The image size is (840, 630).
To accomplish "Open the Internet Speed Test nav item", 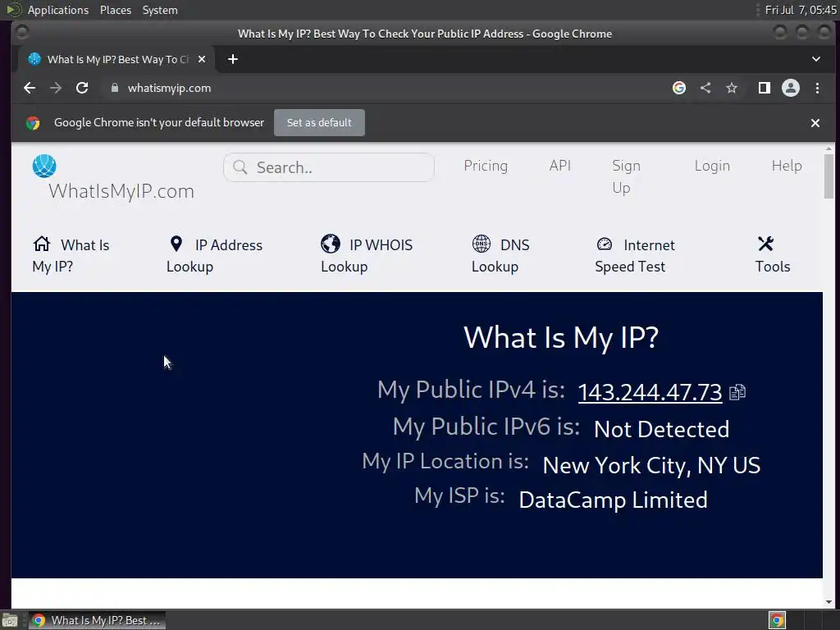I will coord(635,255).
